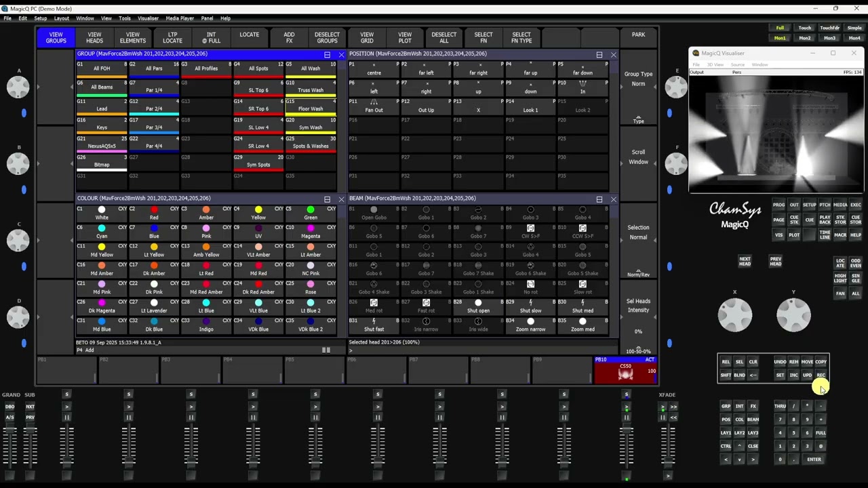Select the P4 far up position palette
868x488 pixels.
coord(530,68)
